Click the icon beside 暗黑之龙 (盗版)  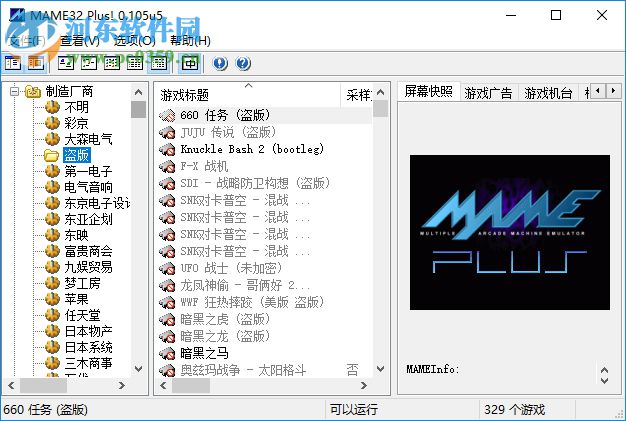(167, 336)
